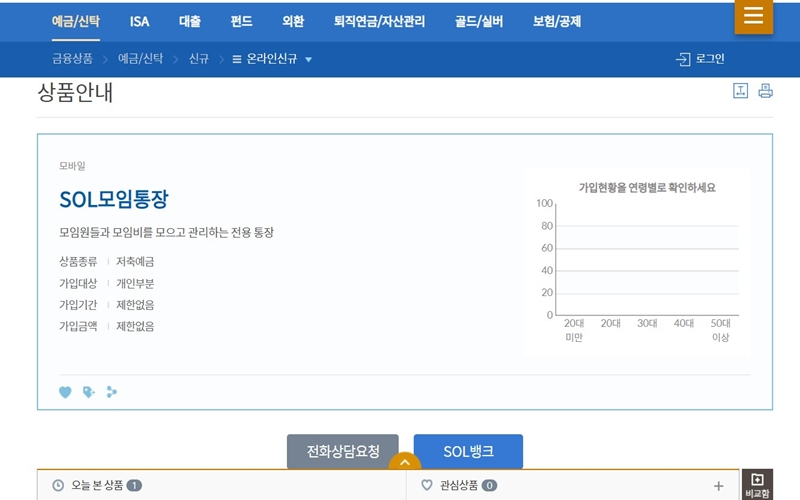Image resolution: width=800 pixels, height=500 pixels.
Task: Click the chart title 가입현황을 연령별로 확인하세요
Action: pyautogui.click(x=647, y=188)
